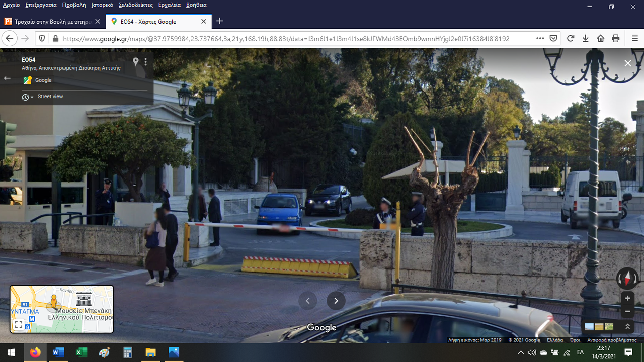Open the Action Center notifications icon

[x=628, y=352]
